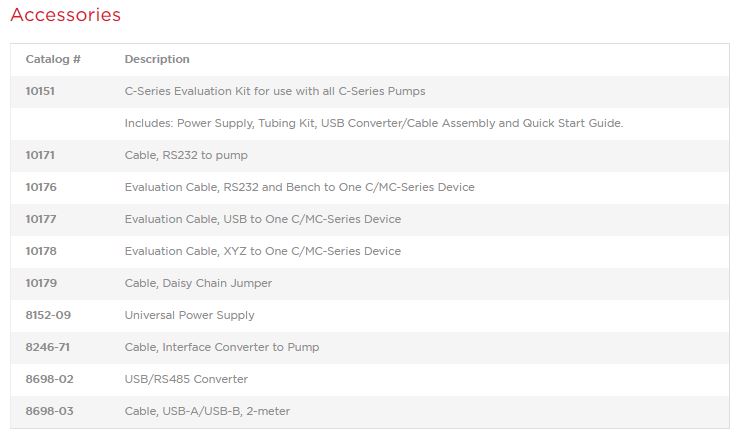Click Universal Power Supply description
The image size is (737, 439).
coord(189,315)
